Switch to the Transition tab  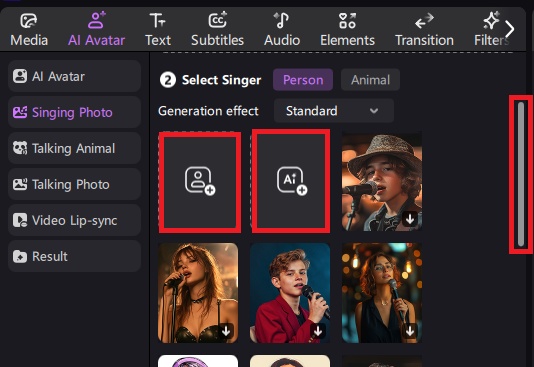point(424,30)
